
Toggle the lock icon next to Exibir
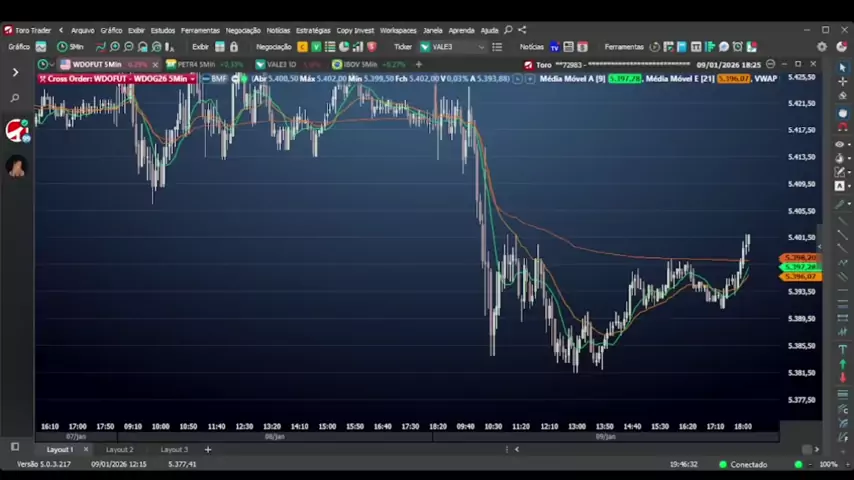point(234,47)
